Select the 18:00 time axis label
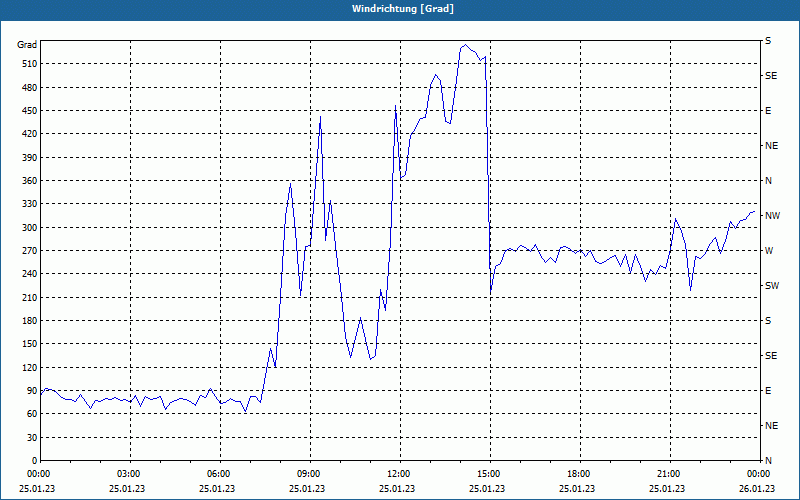800x500 pixels. (x=577, y=473)
